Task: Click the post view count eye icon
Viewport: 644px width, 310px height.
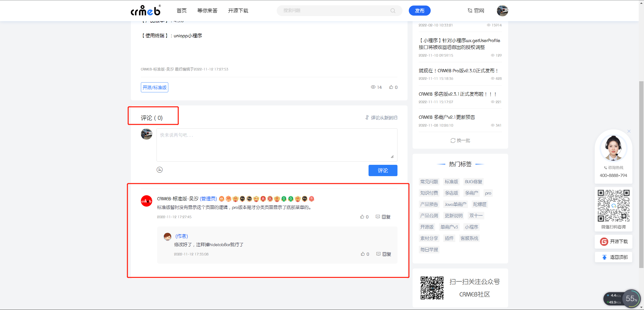Action: point(373,87)
